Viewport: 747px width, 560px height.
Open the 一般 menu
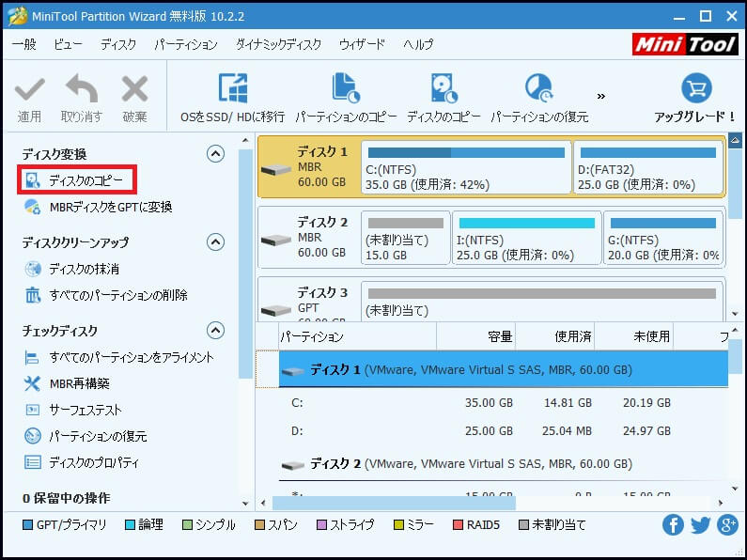(x=24, y=44)
